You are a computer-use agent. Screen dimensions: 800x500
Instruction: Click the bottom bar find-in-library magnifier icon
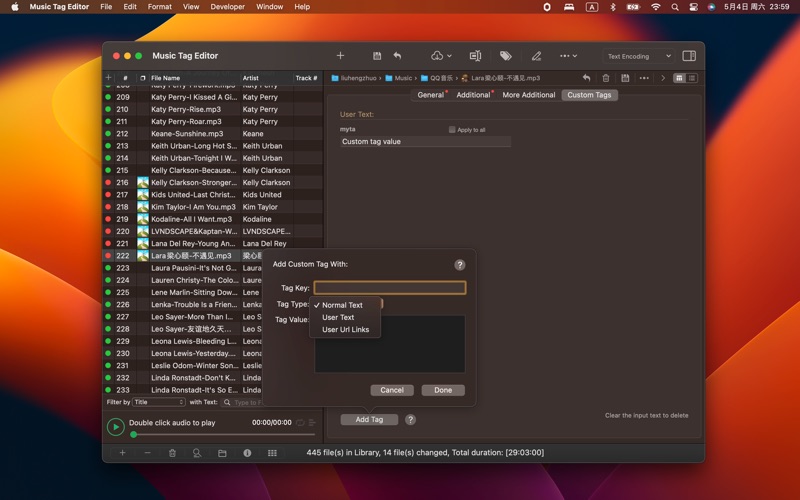197,453
